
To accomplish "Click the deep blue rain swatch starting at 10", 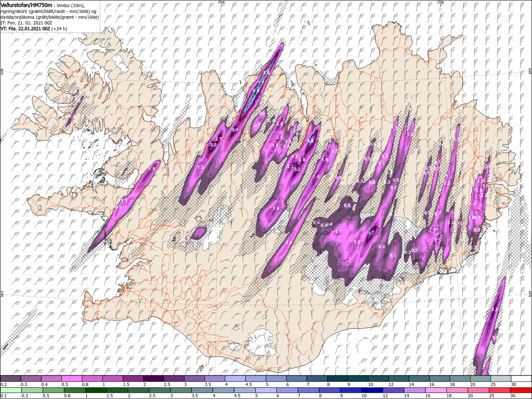I will pyautogui.click(x=372, y=390).
